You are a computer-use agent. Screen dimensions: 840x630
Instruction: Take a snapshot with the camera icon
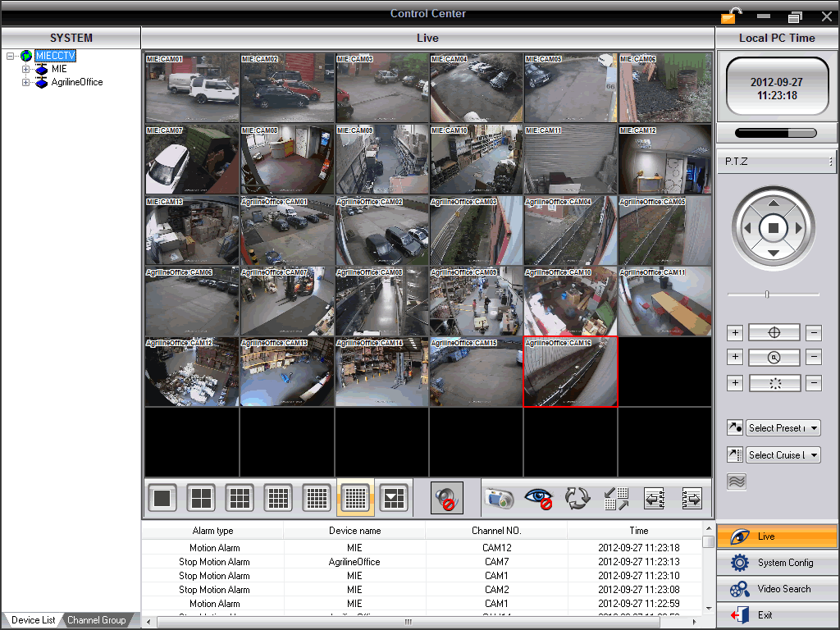(498, 498)
